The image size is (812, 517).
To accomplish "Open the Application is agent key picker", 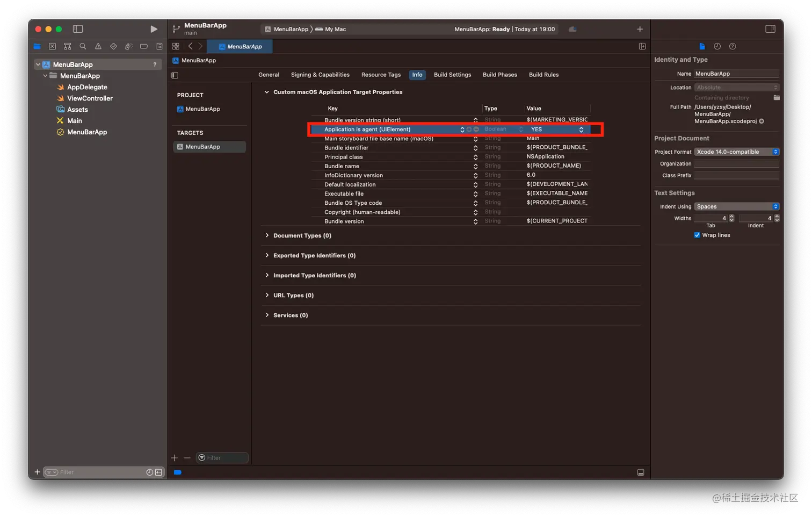I will click(x=462, y=130).
